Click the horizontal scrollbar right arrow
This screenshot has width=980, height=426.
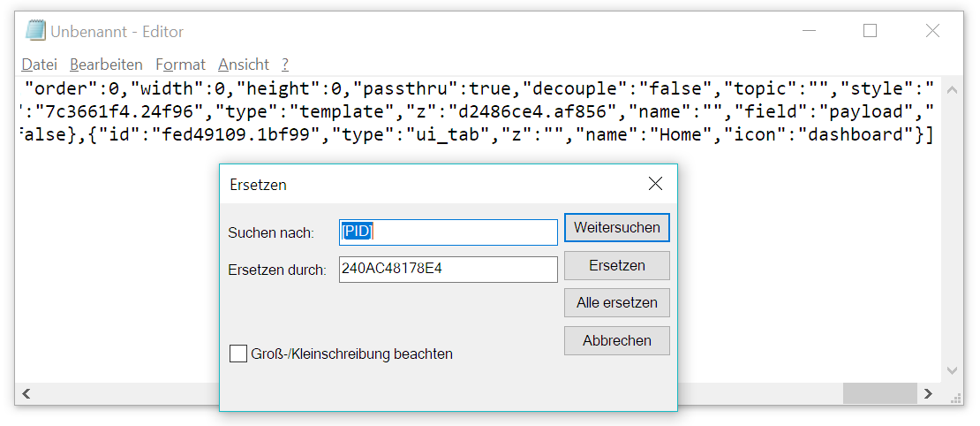928,393
